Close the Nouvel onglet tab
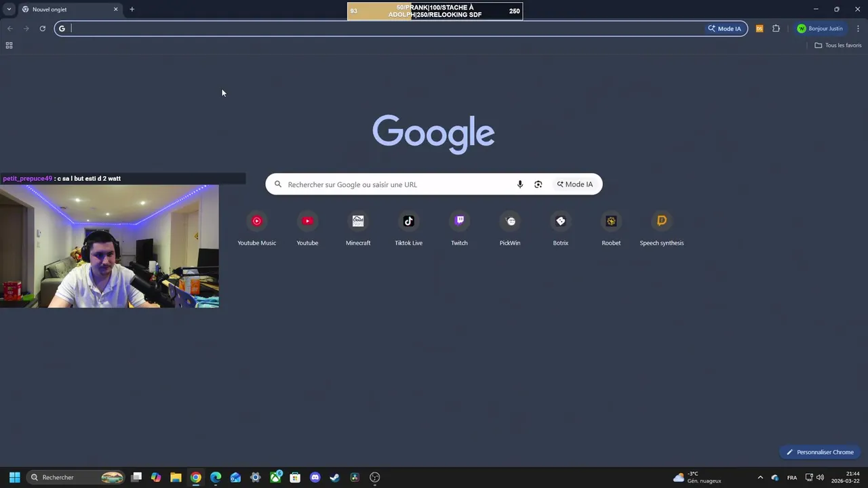Viewport: 868px width, 488px height. pos(115,9)
